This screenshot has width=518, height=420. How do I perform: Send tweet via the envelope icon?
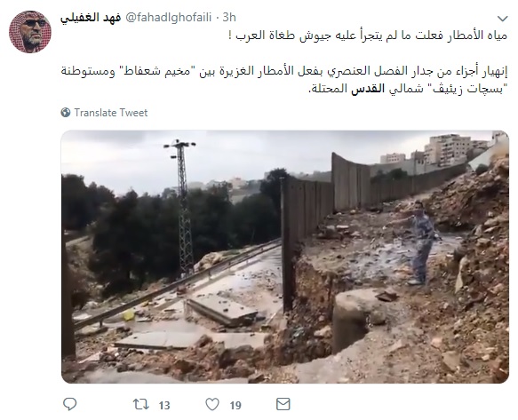pos(283,404)
